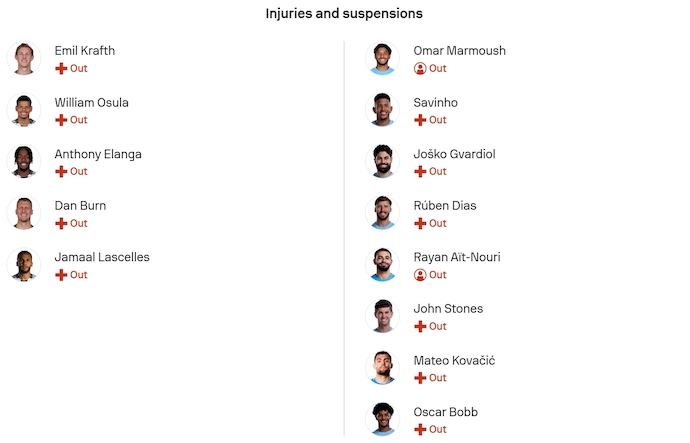
Task: Click the injury cross beneath Oscar Bobb
Action: [x=420, y=429]
